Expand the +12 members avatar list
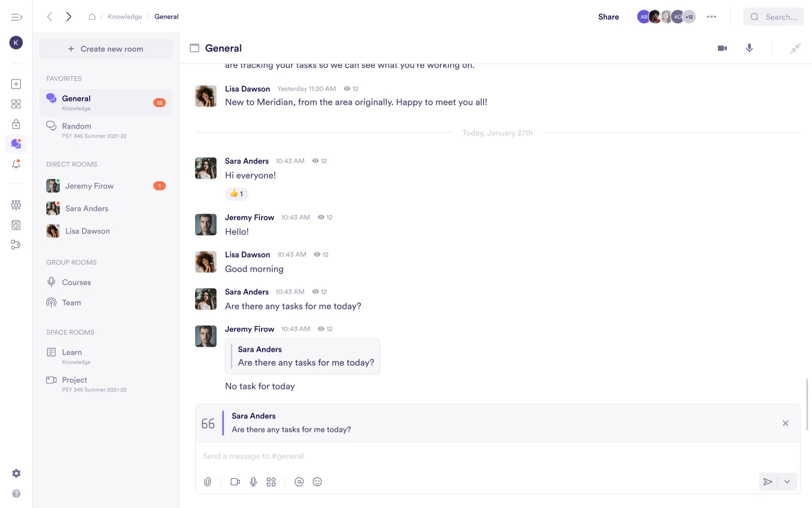 point(689,17)
